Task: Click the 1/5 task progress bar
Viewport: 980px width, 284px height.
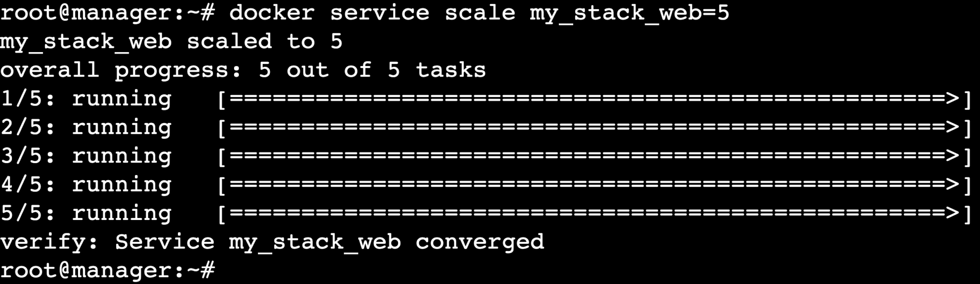Action: [594, 99]
